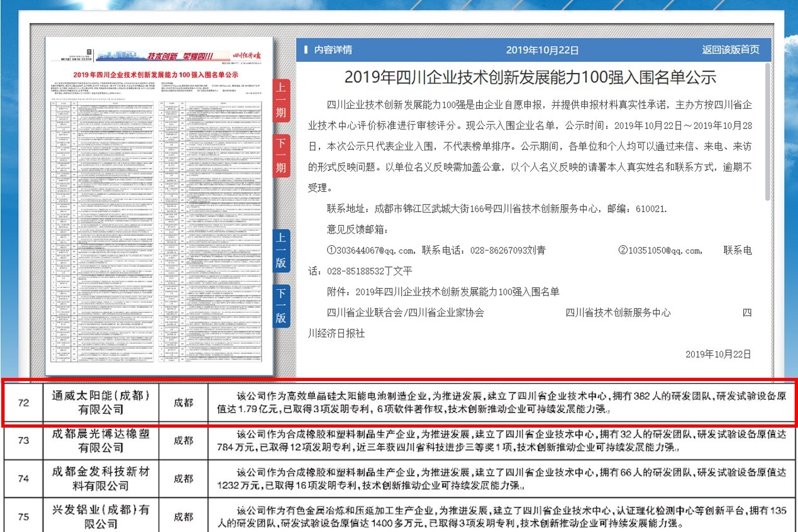
Task: Go to next issue with 下一期
Action: coord(281,155)
